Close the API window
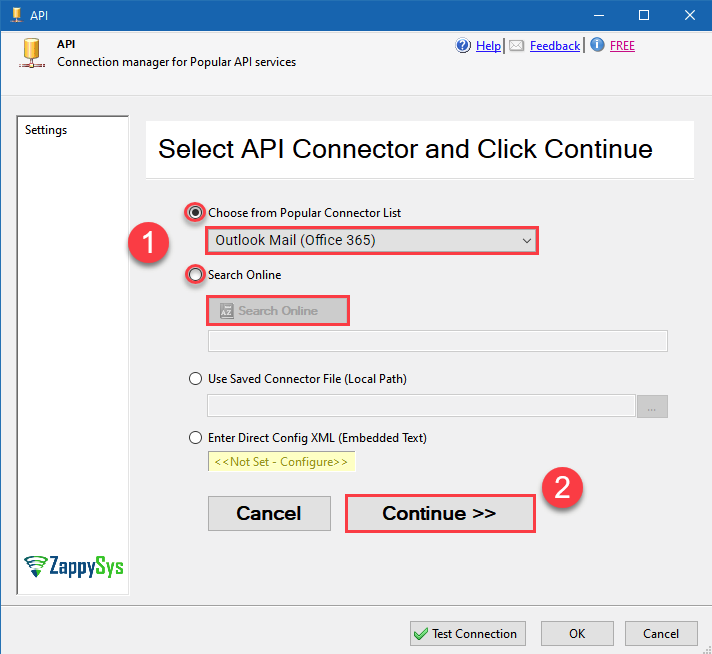 pos(690,15)
